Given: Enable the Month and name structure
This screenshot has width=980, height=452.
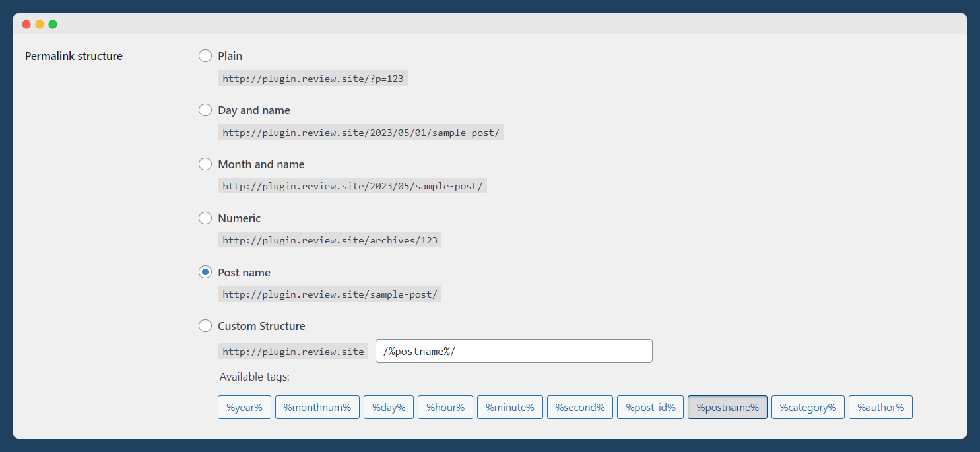Looking at the screenshot, I should [205, 164].
